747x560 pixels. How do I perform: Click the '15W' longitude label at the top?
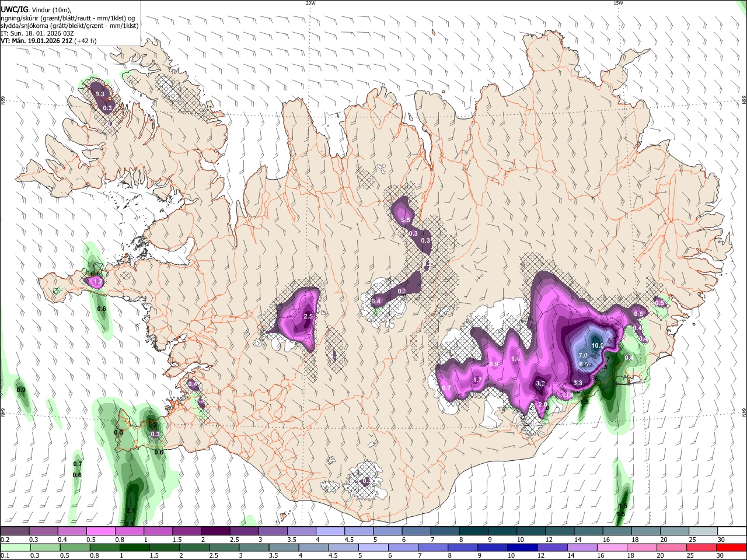tap(618, 3)
